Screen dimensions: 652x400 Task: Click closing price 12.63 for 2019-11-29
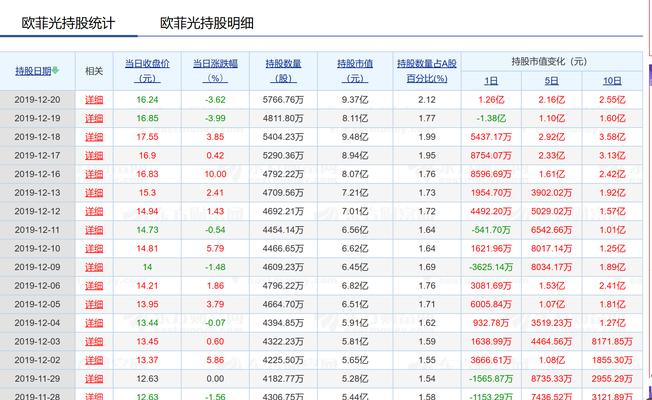click(x=147, y=379)
